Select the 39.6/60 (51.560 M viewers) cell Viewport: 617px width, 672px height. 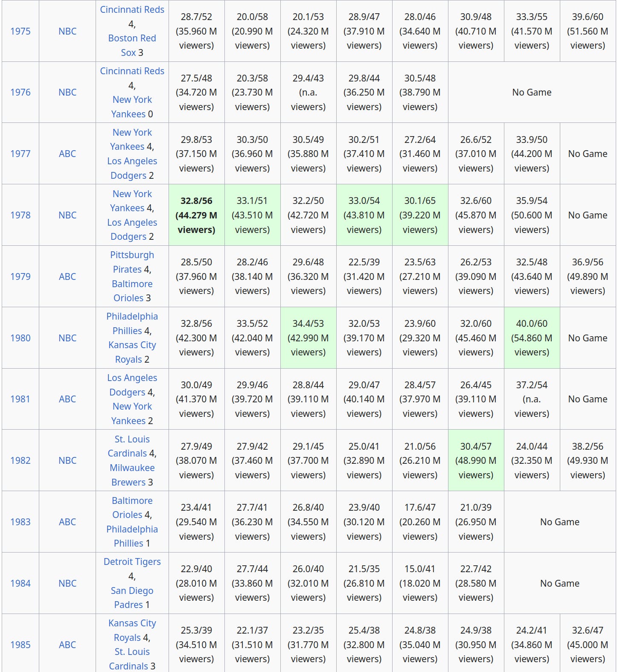(x=588, y=31)
